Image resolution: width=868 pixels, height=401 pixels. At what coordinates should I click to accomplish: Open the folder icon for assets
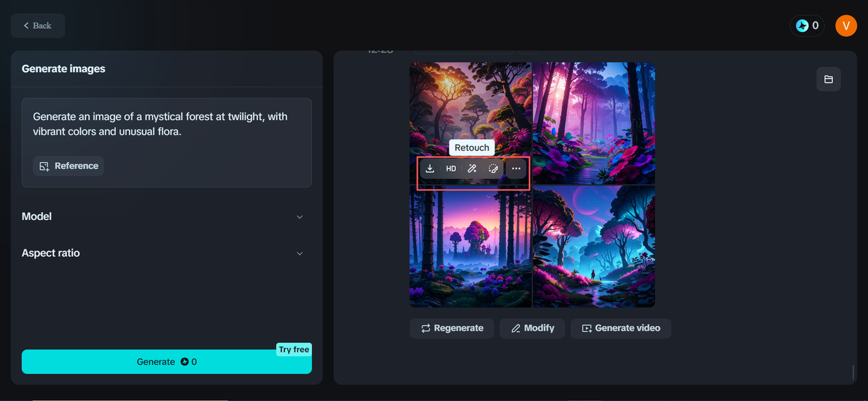pos(829,79)
